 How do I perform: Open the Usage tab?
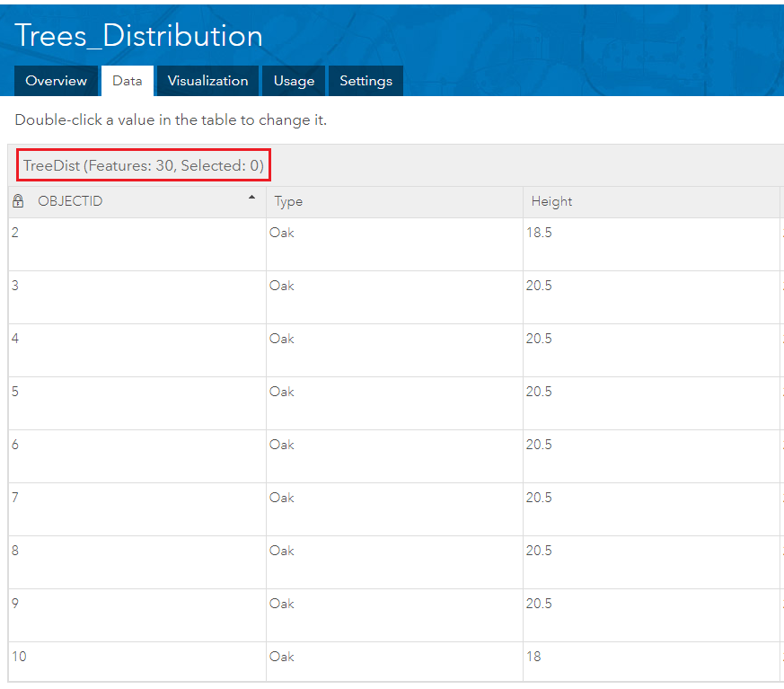click(x=294, y=81)
